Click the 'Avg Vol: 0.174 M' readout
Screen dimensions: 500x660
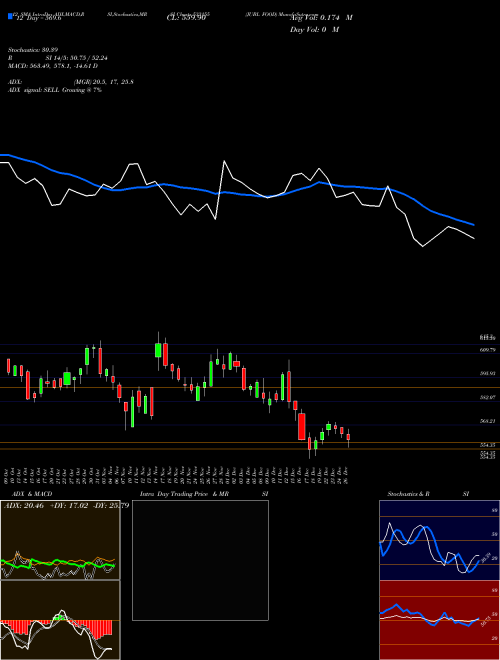click(x=321, y=18)
